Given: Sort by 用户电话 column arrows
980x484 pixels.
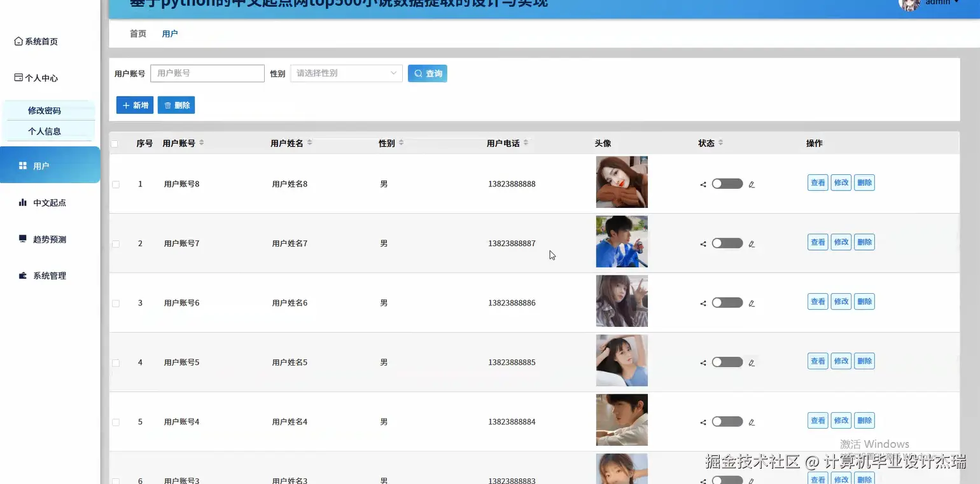Looking at the screenshot, I should [526, 143].
